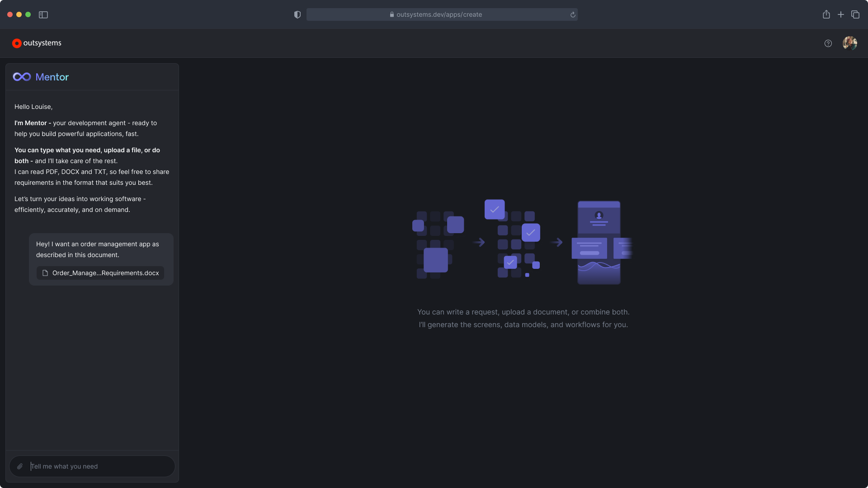Toggle the browser sidebar icon
Screen dimensions: 868x488
tap(43, 14)
